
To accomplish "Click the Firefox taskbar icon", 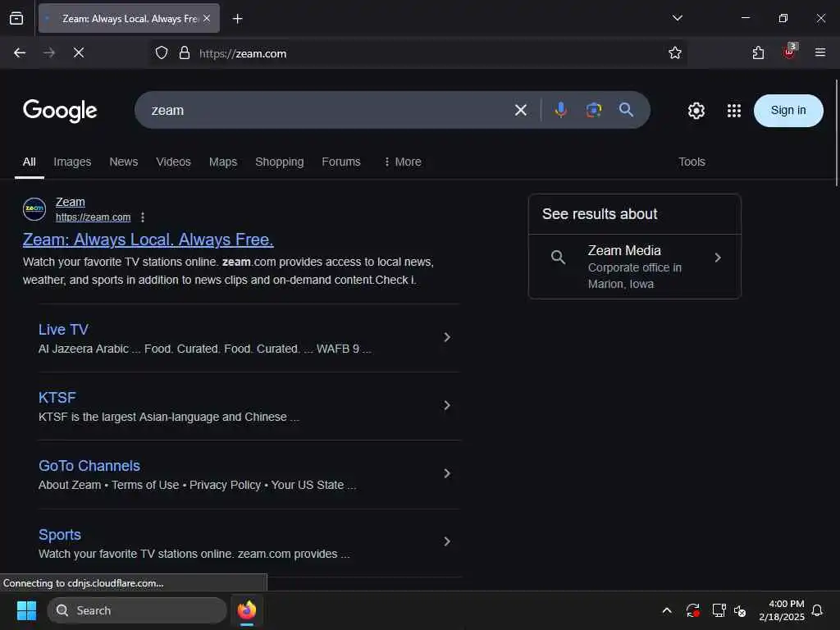I will (x=247, y=610).
